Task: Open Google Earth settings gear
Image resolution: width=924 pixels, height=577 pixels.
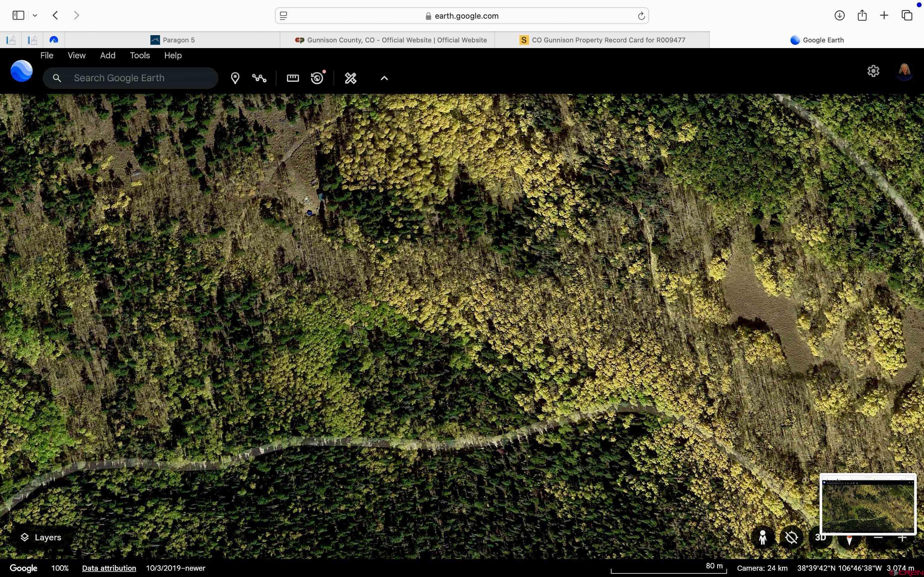Action: point(873,71)
